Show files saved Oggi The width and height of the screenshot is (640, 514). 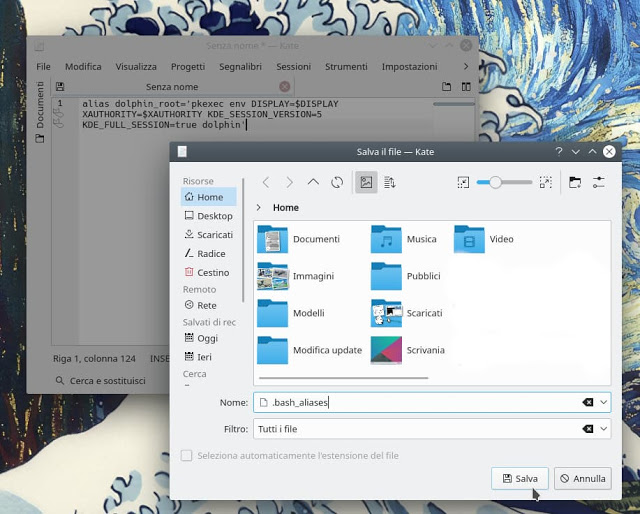209,338
